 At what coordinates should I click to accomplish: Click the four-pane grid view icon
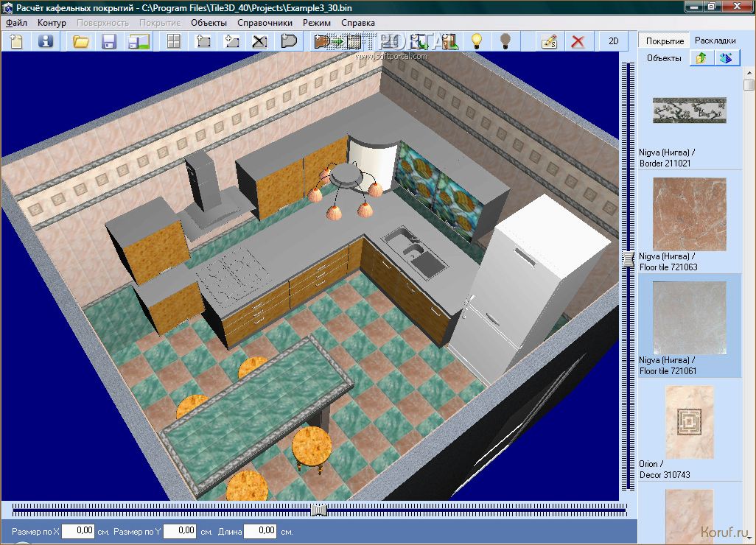tap(174, 41)
